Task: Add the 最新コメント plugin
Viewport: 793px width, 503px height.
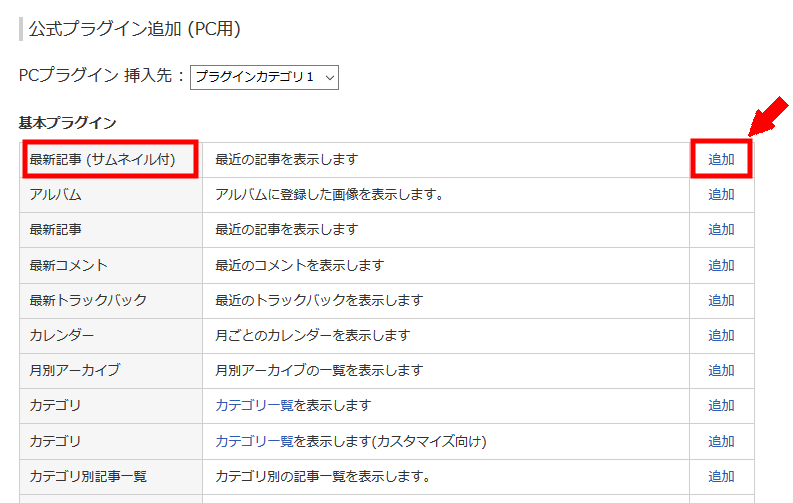Action: tap(721, 265)
